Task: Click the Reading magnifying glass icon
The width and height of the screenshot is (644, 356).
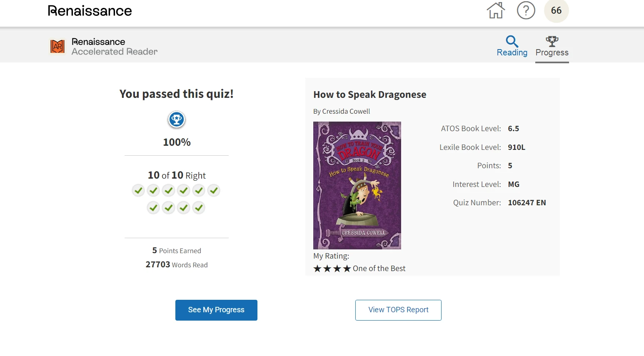Action: click(512, 41)
